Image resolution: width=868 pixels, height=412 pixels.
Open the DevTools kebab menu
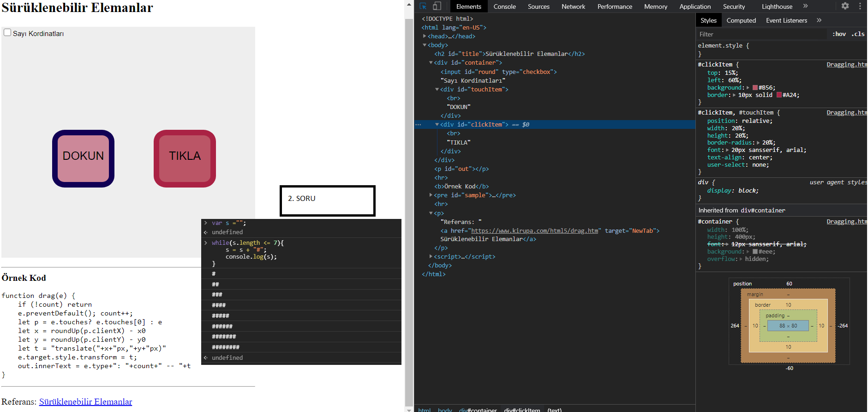click(860, 6)
